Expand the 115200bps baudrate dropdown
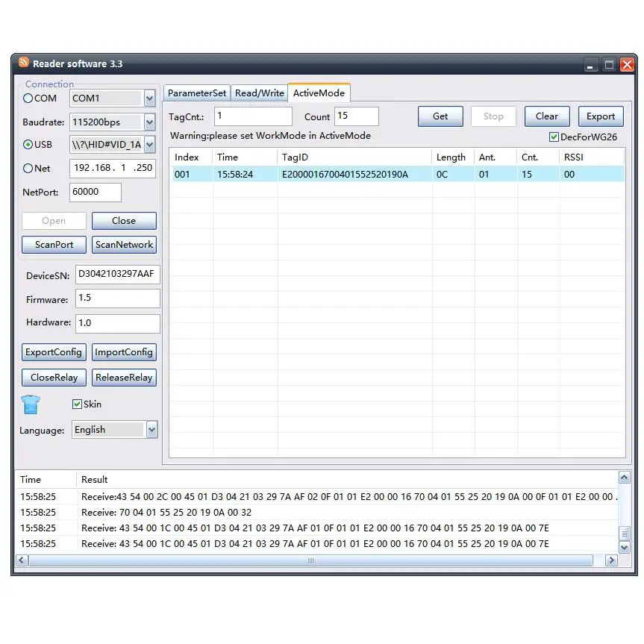This screenshot has height=644, width=644. coord(149,122)
